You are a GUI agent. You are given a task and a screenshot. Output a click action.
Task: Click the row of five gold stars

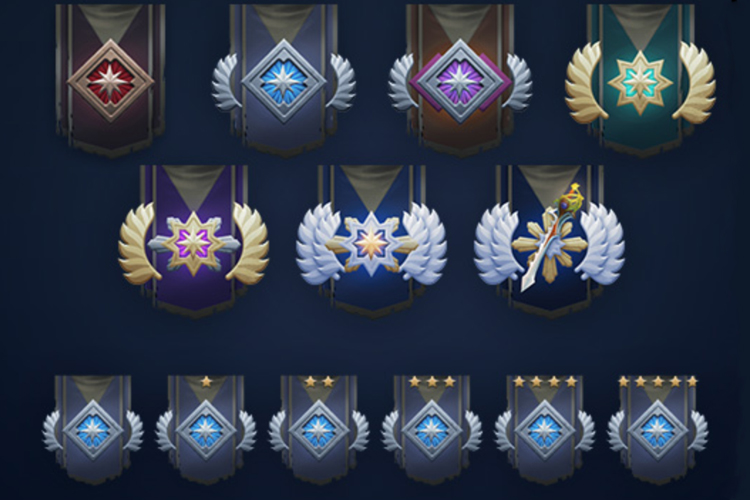[x=658, y=381]
